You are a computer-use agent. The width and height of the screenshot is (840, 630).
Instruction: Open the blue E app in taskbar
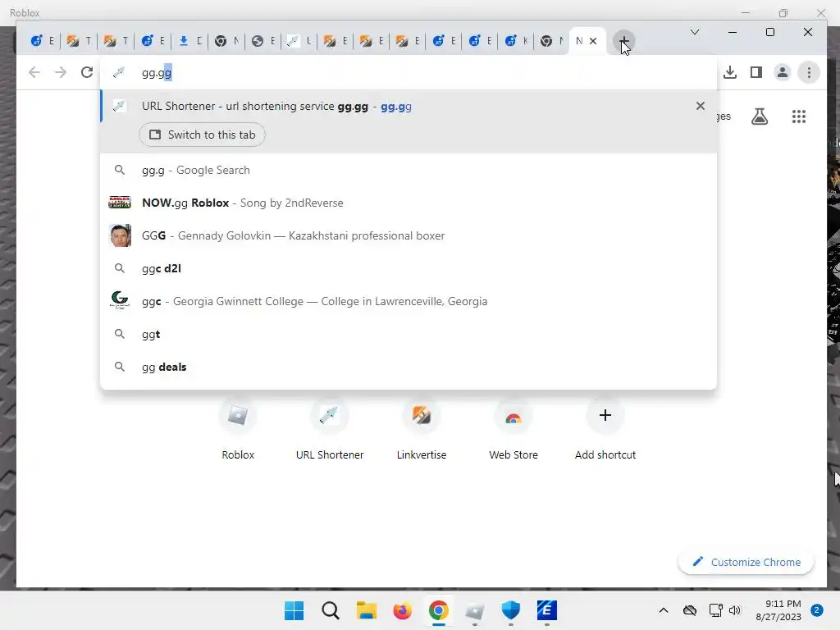coord(547,610)
